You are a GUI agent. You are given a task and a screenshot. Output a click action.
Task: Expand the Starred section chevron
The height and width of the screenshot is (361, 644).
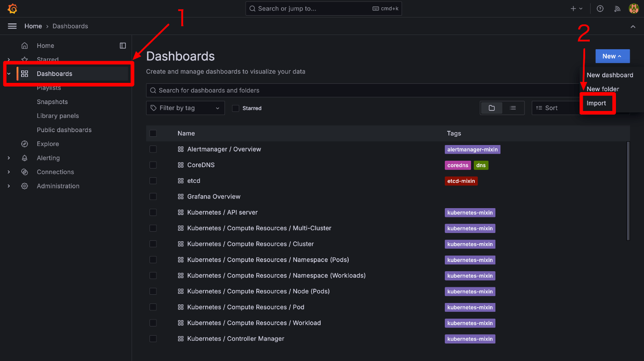point(9,59)
